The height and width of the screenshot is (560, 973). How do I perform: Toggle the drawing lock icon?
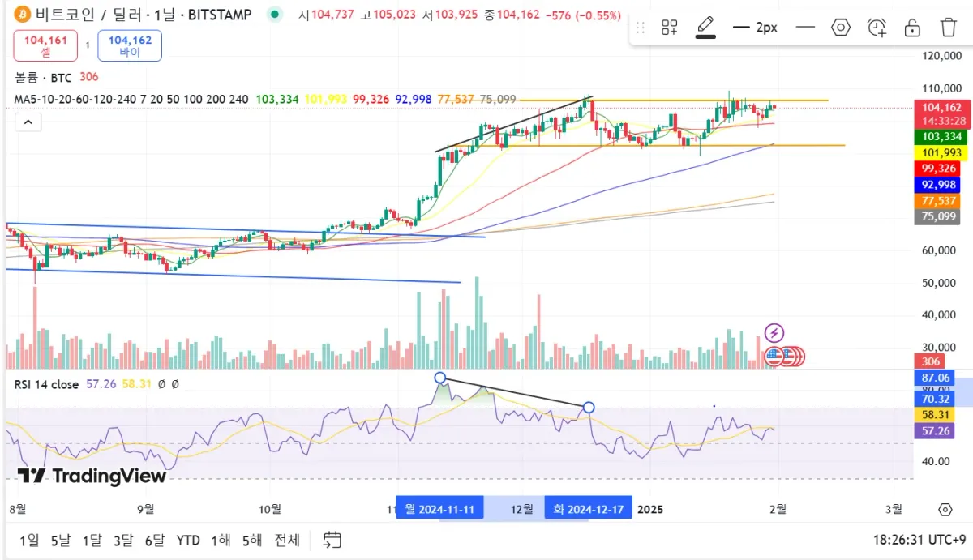(x=912, y=28)
